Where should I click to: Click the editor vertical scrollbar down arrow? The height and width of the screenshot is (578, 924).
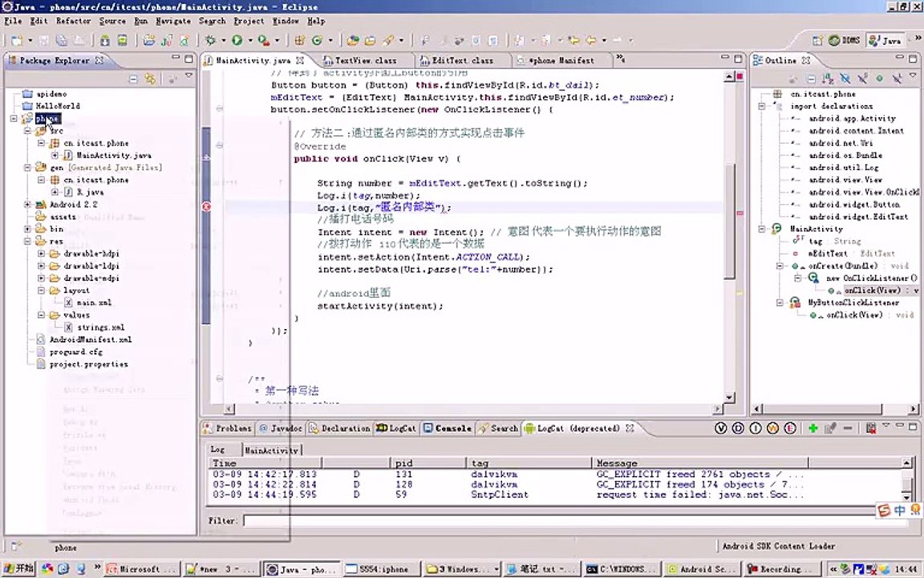pos(729,397)
